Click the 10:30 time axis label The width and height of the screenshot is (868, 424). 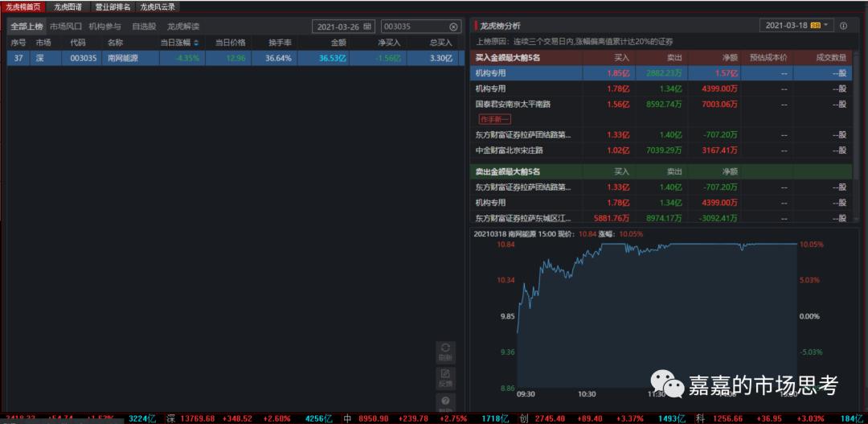[587, 394]
